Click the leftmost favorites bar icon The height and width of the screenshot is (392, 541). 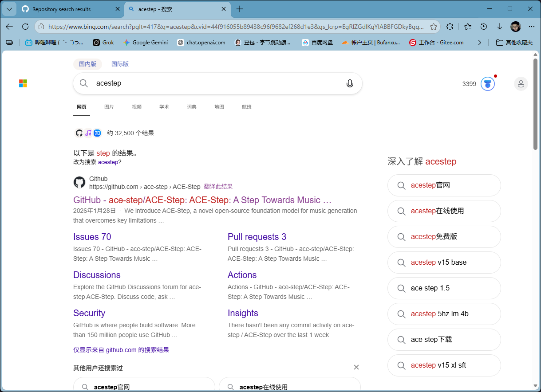(9, 43)
